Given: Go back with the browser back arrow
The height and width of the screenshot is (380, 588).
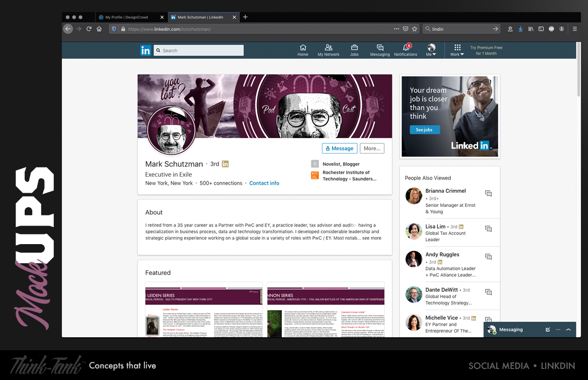Looking at the screenshot, I should tap(68, 29).
